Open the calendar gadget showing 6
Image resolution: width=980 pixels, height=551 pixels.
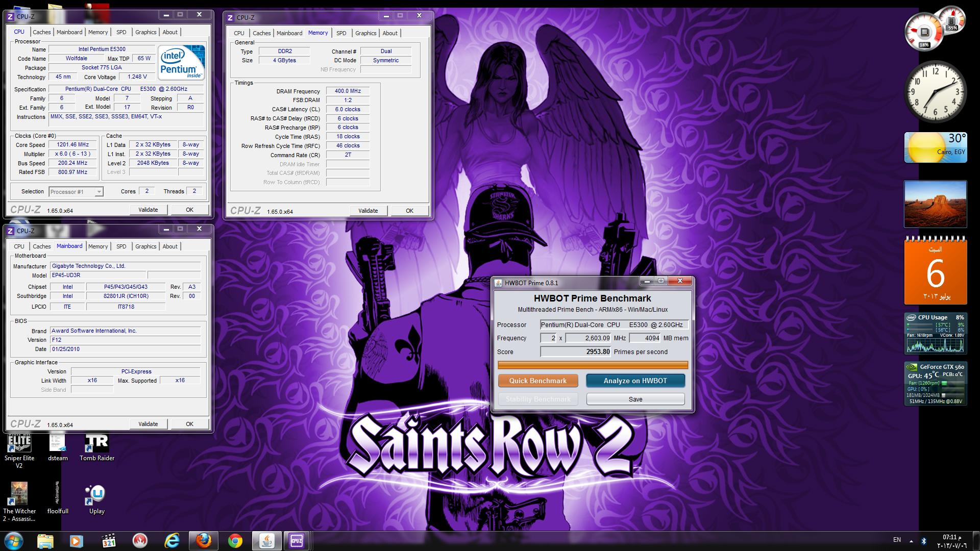(x=935, y=271)
